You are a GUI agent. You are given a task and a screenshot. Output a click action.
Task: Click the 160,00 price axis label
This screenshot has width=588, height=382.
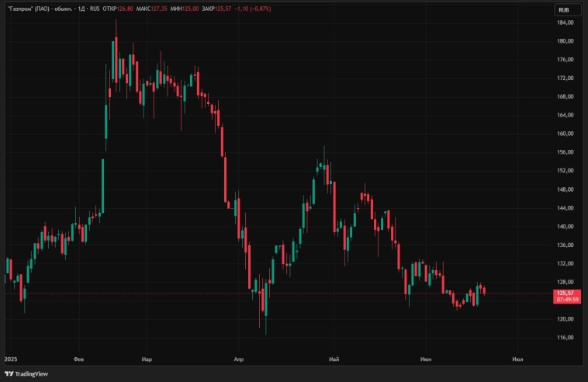[566, 134]
